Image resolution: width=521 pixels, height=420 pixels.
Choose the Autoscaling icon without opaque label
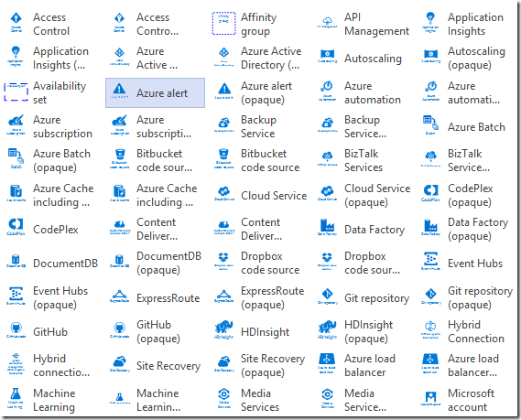tap(328, 57)
